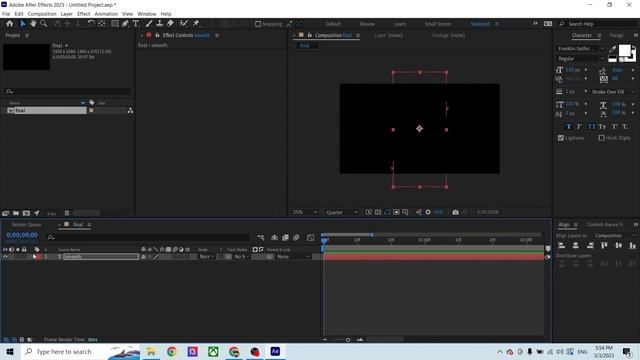The height and width of the screenshot is (360, 640).
Task: Click the Project panel search field
Action: point(68,91)
